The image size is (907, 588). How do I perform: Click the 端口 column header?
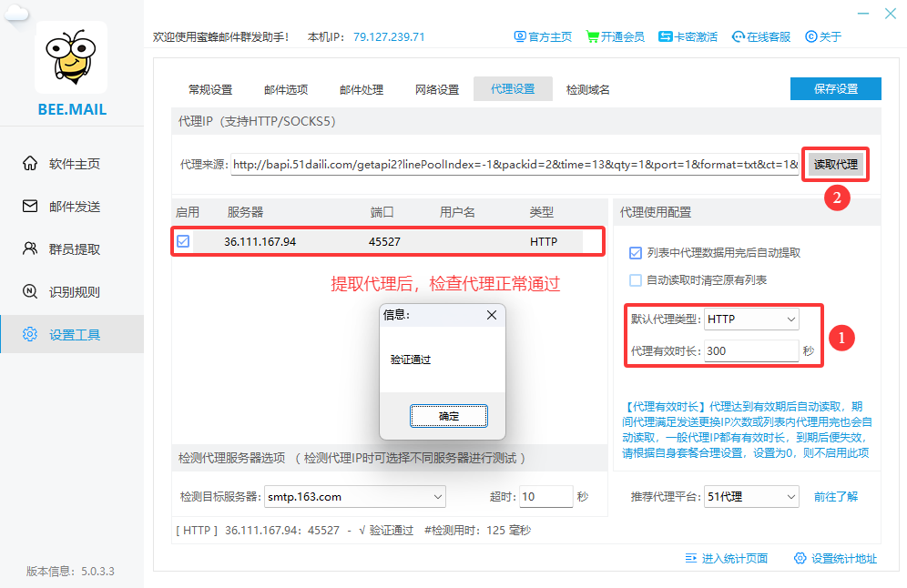tap(382, 212)
